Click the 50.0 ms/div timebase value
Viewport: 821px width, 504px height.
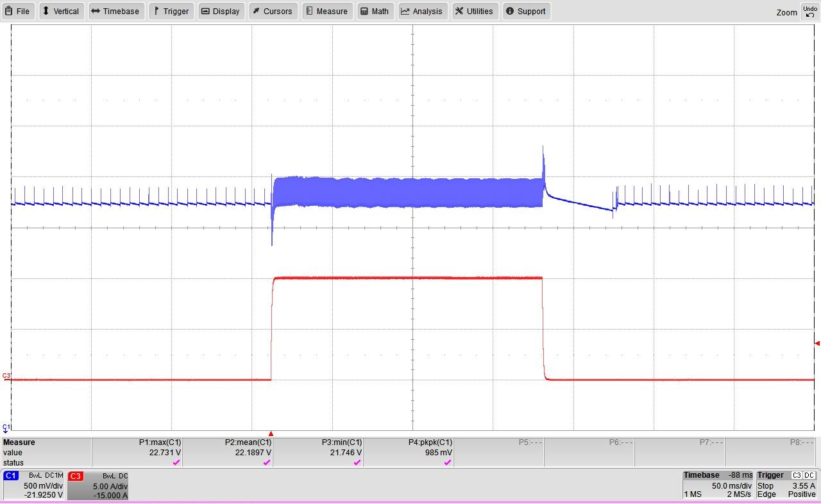click(731, 486)
